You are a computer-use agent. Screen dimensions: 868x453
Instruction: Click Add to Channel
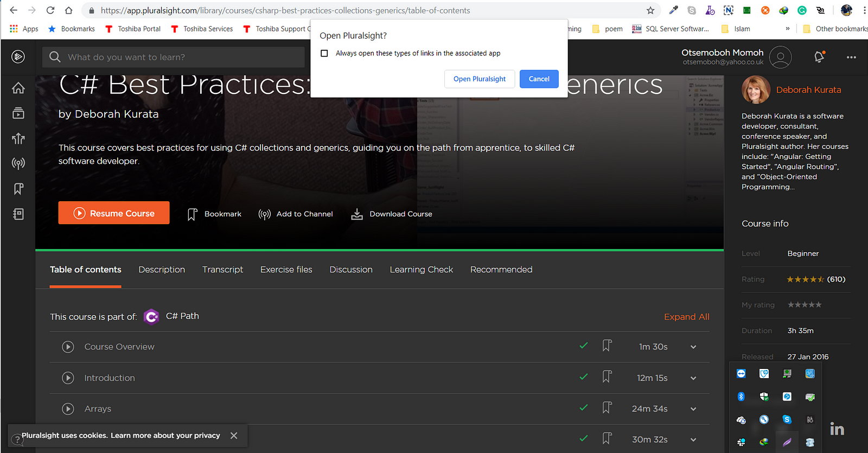(x=296, y=214)
